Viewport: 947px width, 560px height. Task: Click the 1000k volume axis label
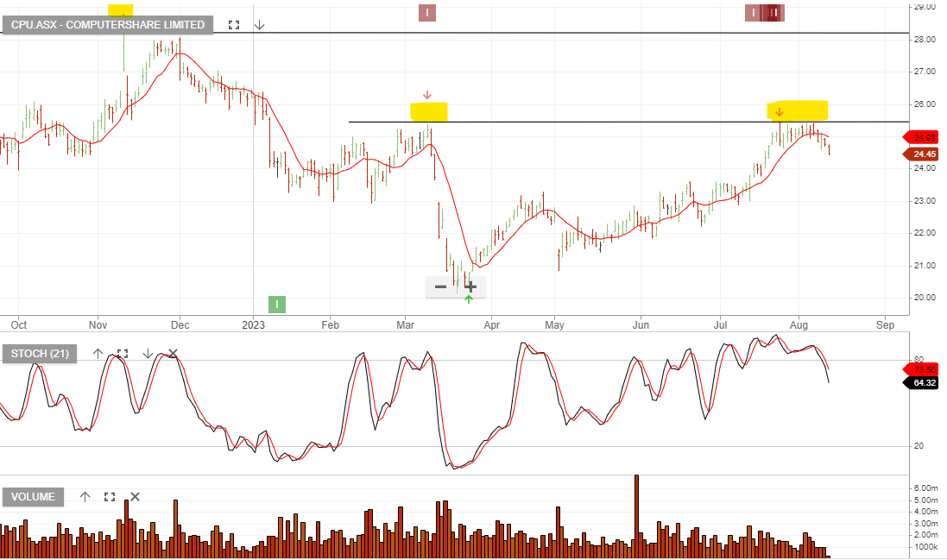926,547
